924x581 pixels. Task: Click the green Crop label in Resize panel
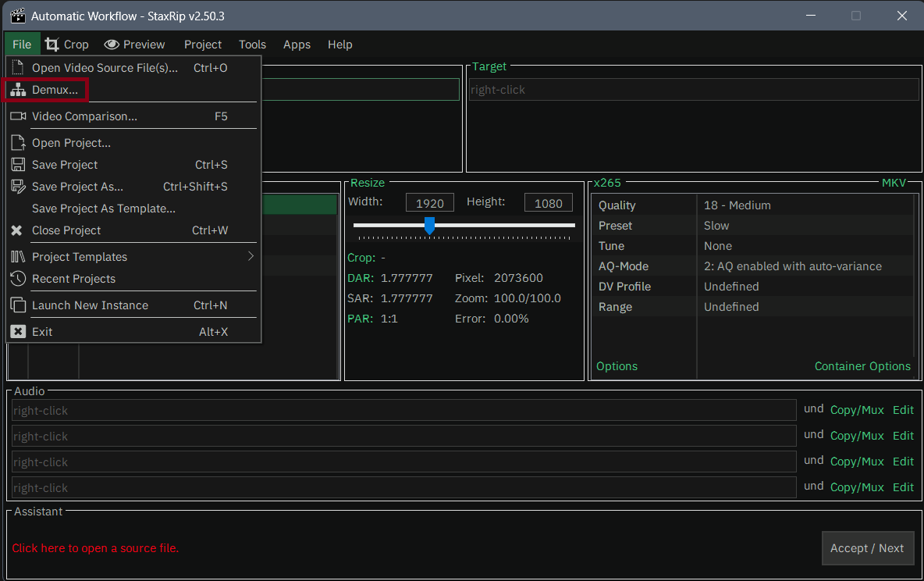tap(361, 258)
